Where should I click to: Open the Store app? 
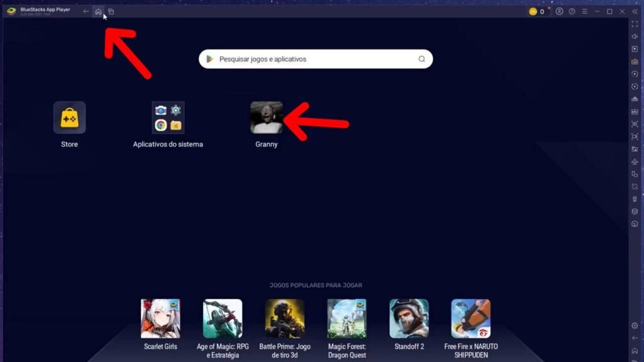69,118
